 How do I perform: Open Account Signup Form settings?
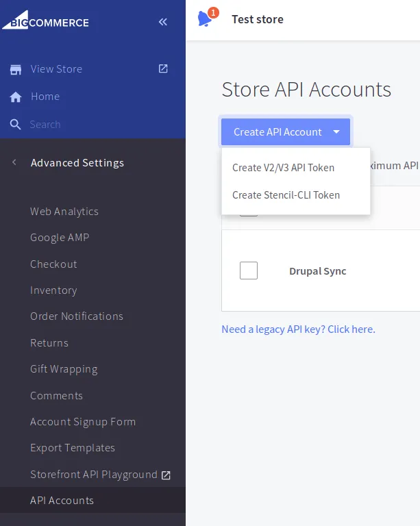click(83, 422)
